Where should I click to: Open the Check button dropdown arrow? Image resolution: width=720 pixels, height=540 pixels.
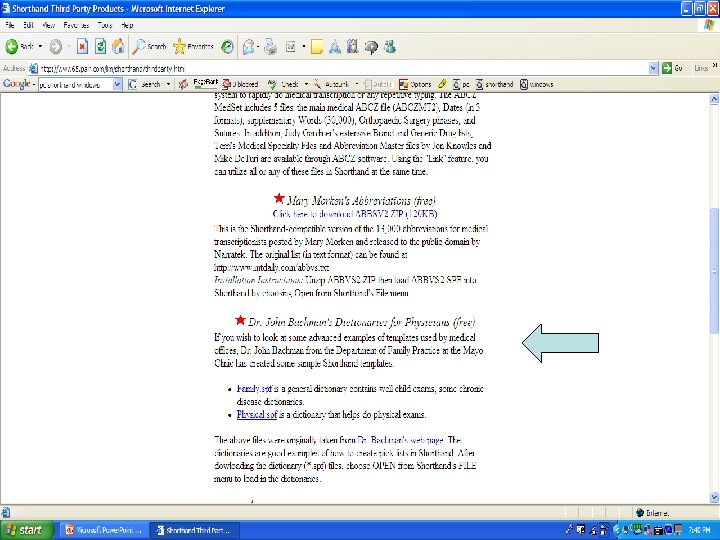306,84
